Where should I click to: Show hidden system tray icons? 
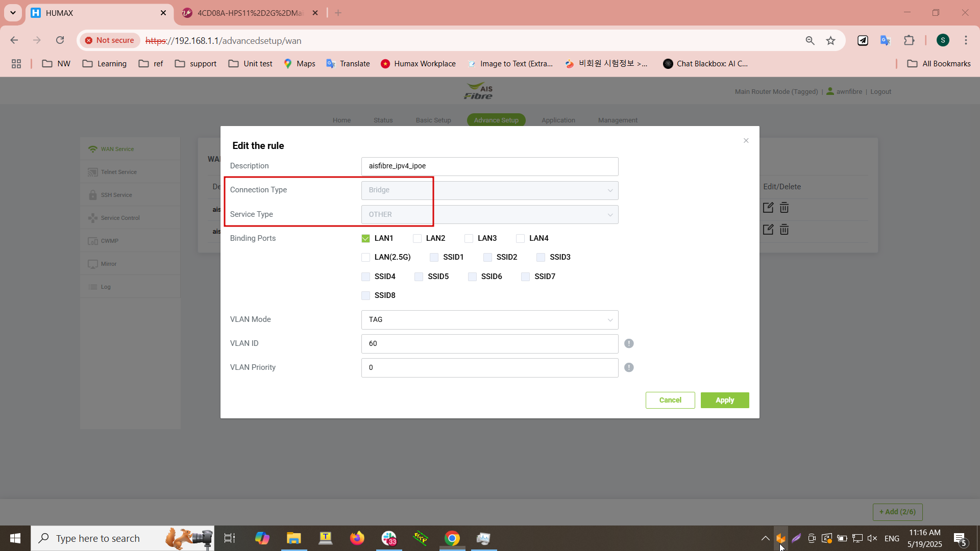tap(765, 538)
